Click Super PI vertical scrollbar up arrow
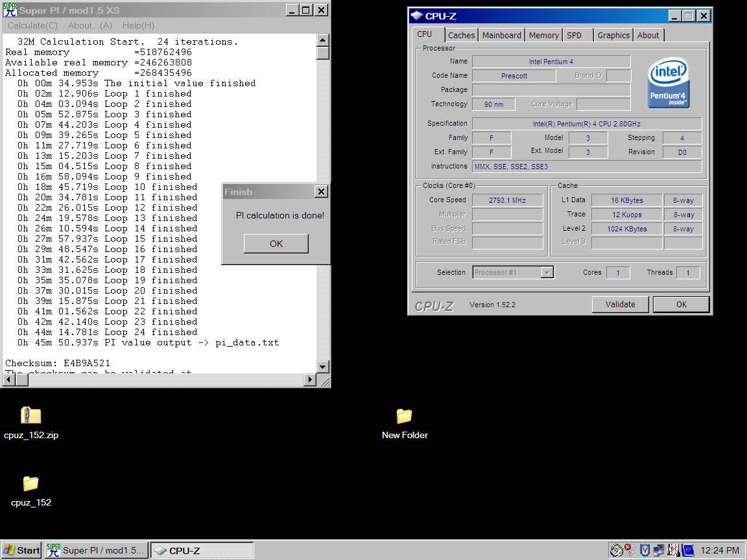 click(322, 40)
